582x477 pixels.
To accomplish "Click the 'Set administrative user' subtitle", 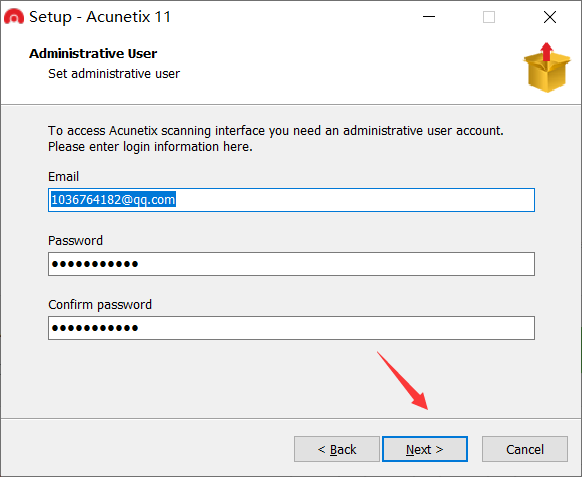I will tap(114, 73).
